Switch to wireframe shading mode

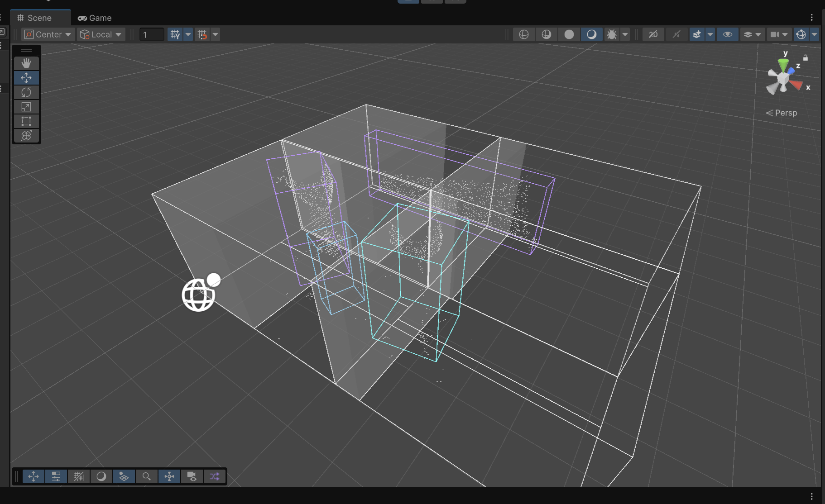[523, 34]
